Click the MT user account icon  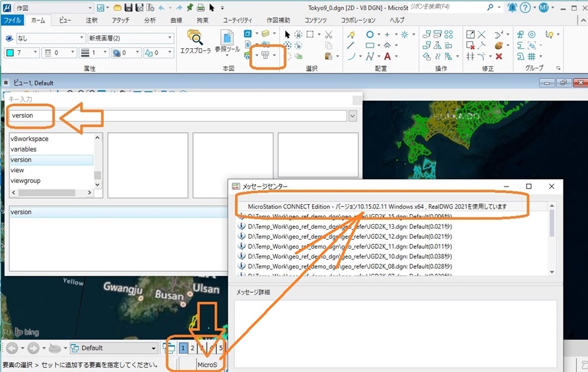coord(544,7)
